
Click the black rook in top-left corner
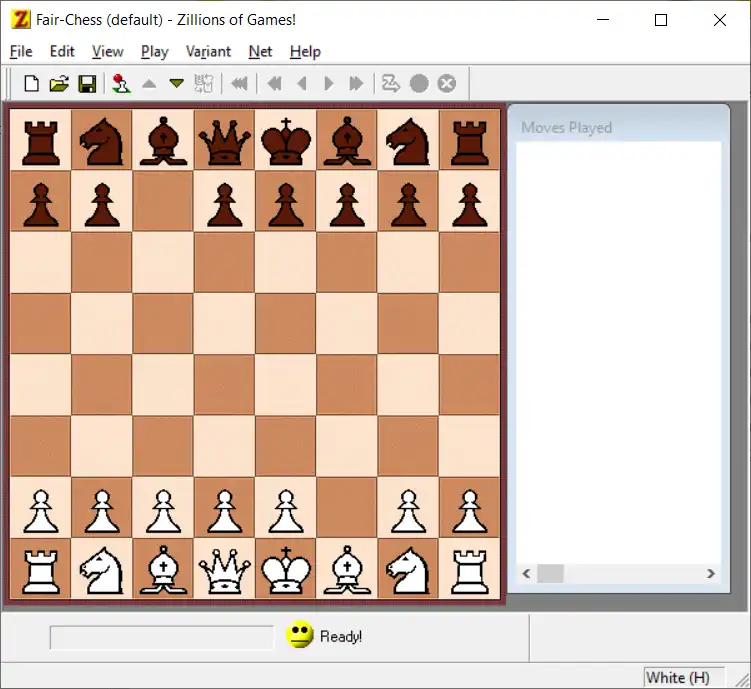pyautogui.click(x=41, y=142)
